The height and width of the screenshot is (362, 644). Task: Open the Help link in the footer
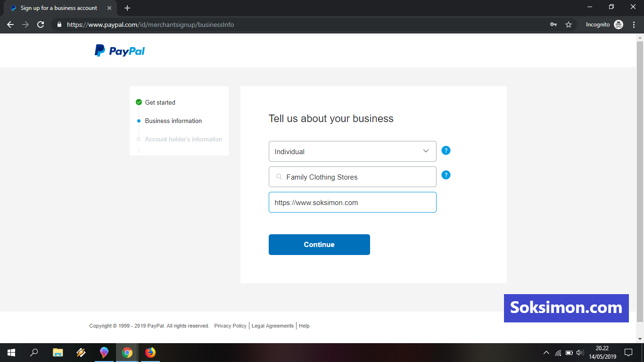pyautogui.click(x=304, y=326)
